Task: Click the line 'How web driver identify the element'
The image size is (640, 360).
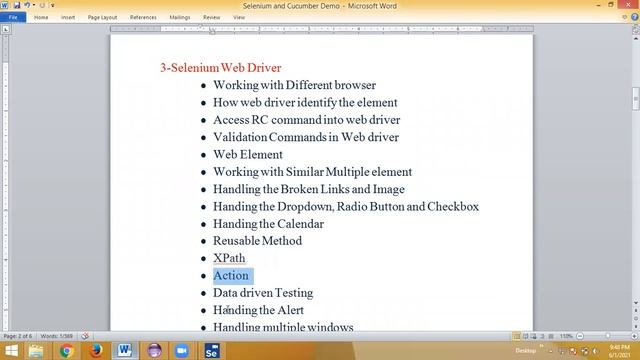Action: coord(305,102)
